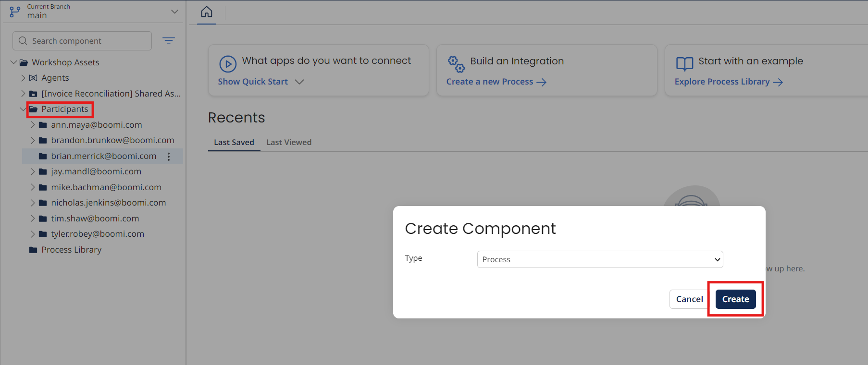The width and height of the screenshot is (868, 365).
Task: Select the Process Library folder
Action: pyautogui.click(x=71, y=250)
